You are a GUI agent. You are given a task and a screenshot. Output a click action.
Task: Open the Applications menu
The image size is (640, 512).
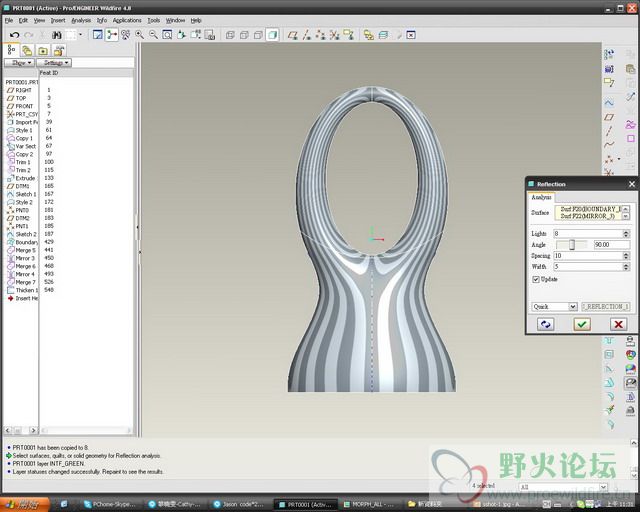point(127,20)
